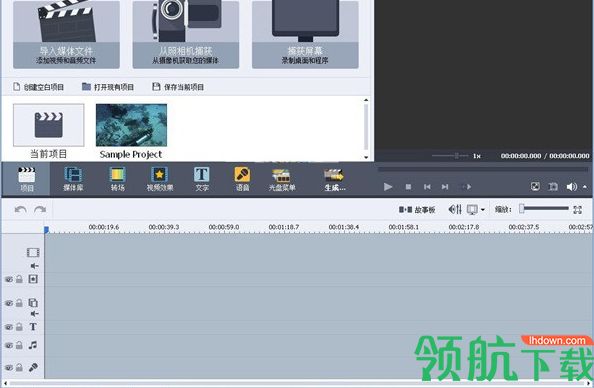
Task: Click the 导入媒体文件 import media card
Action: (x=66, y=34)
